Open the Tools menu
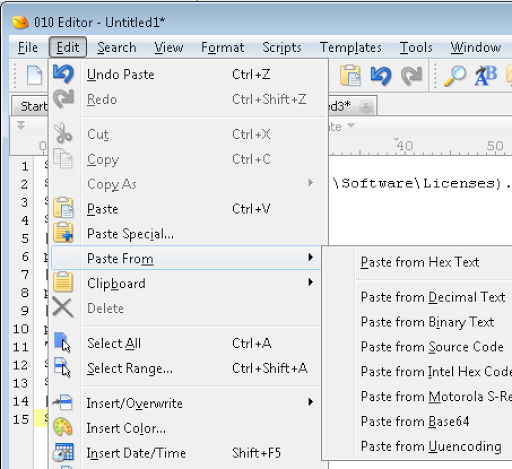The height and width of the screenshot is (469, 512). click(x=416, y=47)
